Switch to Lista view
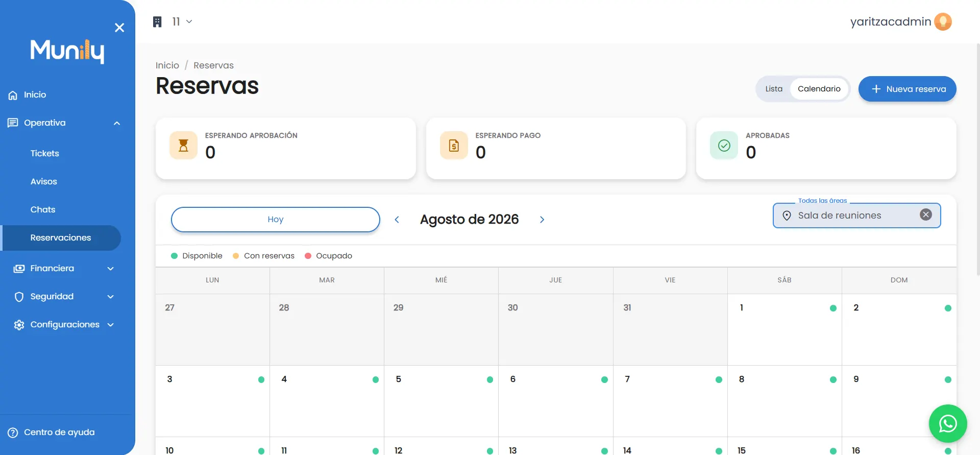The image size is (980, 455). pyautogui.click(x=774, y=89)
